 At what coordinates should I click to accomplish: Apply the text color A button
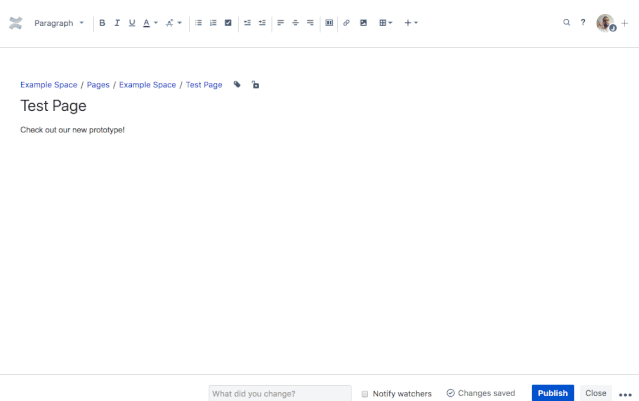point(146,23)
